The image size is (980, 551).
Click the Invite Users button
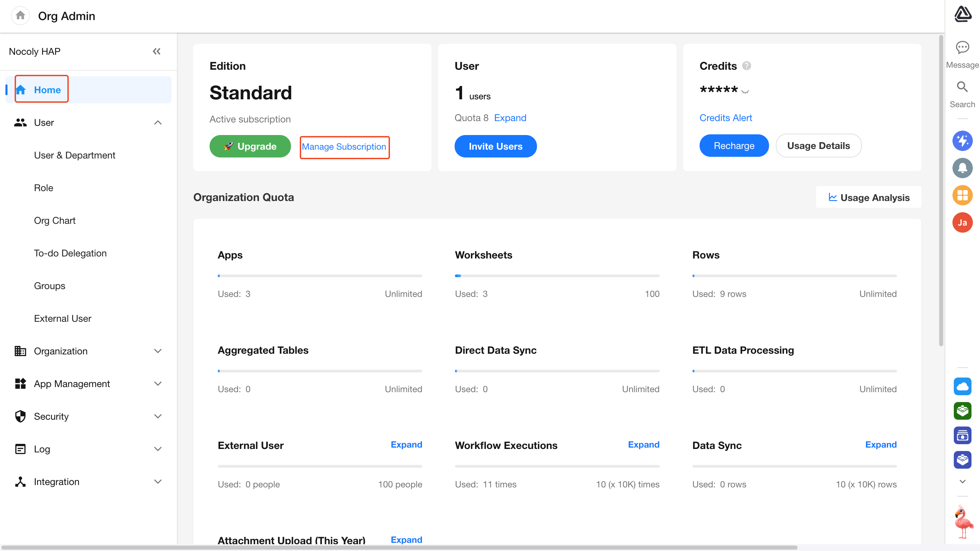(x=495, y=146)
